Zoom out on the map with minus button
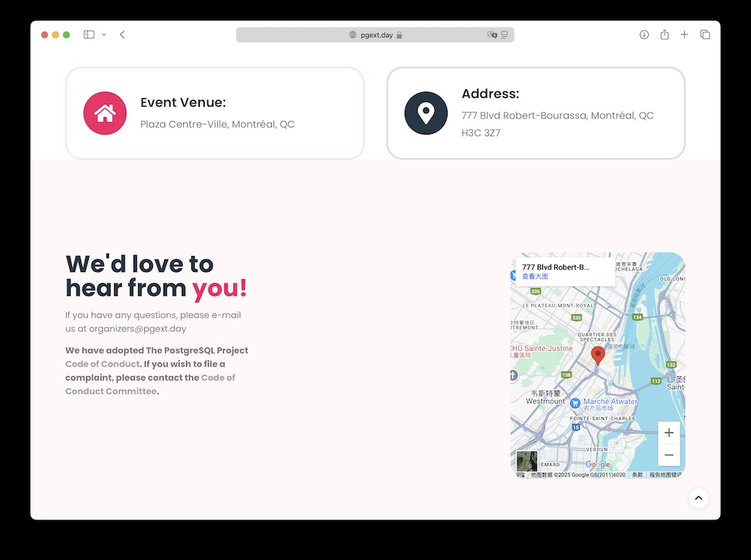Screen dimensions: 751x560 (668, 455)
